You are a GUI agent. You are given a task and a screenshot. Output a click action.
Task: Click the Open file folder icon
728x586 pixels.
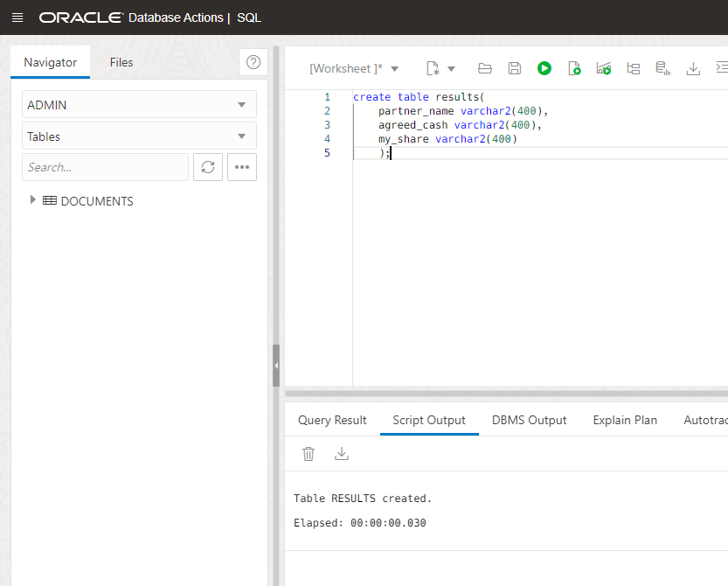tap(485, 68)
